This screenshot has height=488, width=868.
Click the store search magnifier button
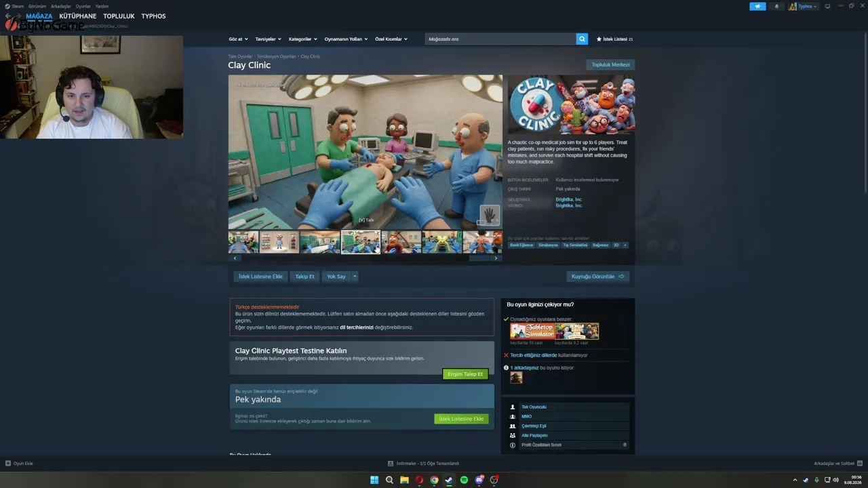[x=582, y=39]
